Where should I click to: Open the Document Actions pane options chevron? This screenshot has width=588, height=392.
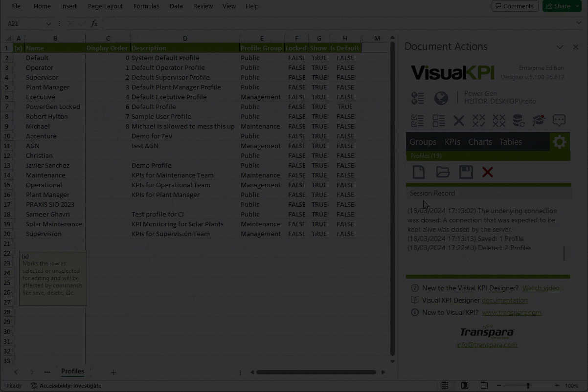click(560, 47)
